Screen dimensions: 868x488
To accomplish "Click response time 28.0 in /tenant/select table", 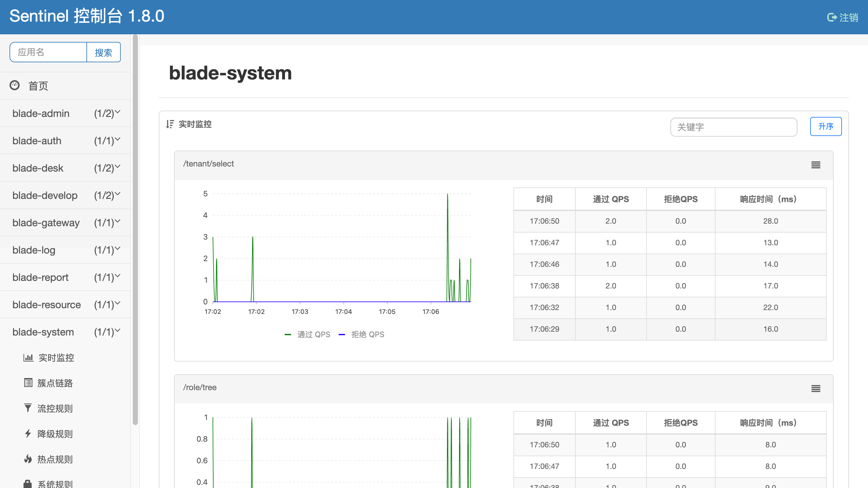I will coord(770,221).
